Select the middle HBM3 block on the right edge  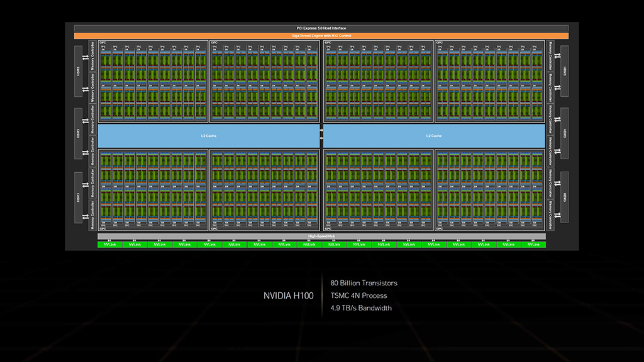pyautogui.click(x=565, y=133)
